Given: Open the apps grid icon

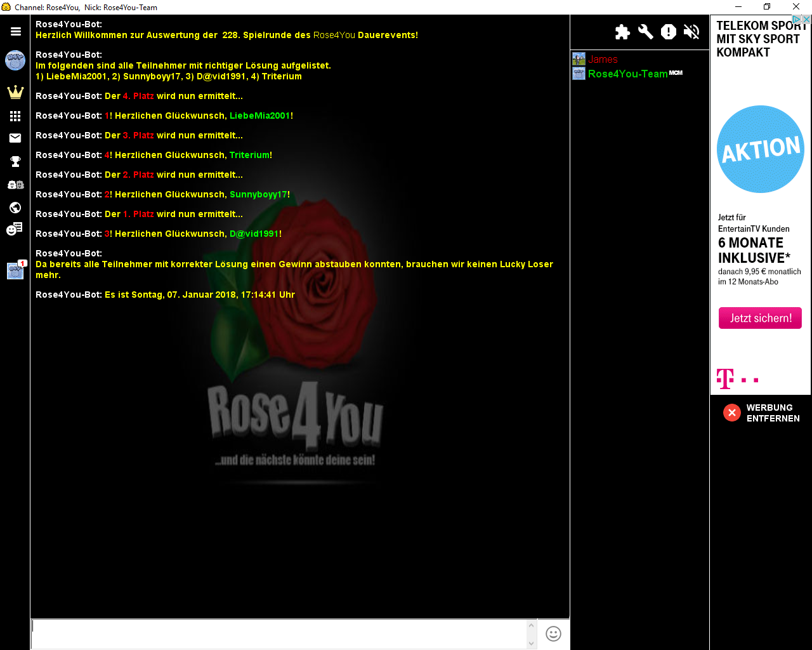Looking at the screenshot, I should click(x=15, y=116).
